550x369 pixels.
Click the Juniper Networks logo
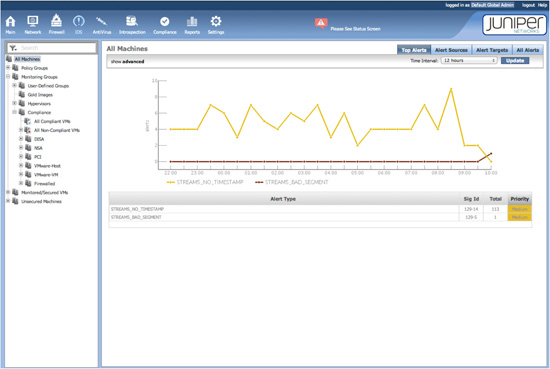coord(514,25)
